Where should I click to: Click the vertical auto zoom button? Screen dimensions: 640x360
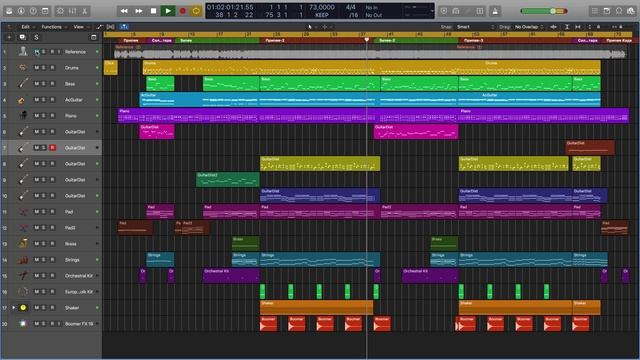pyautogui.click(x=567, y=27)
